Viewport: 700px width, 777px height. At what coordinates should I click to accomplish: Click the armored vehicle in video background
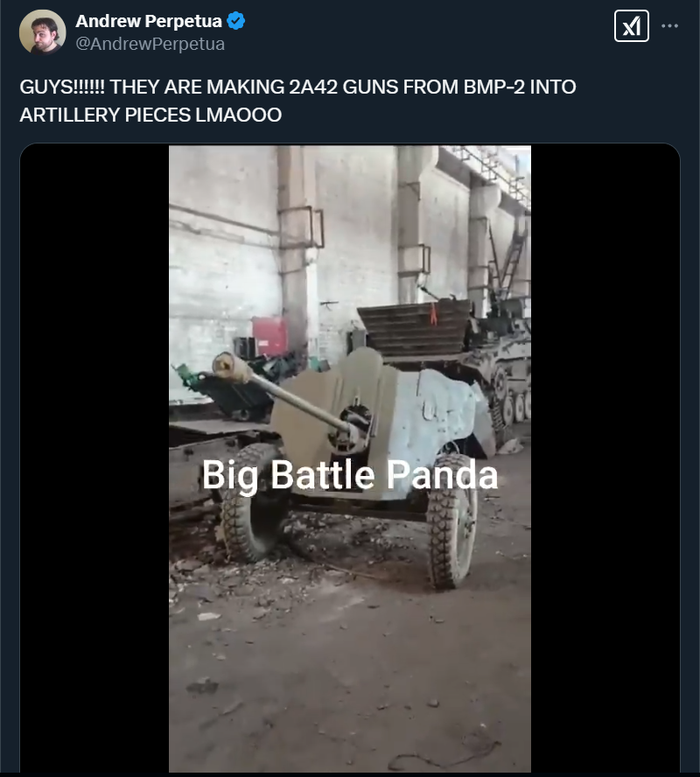click(503, 367)
